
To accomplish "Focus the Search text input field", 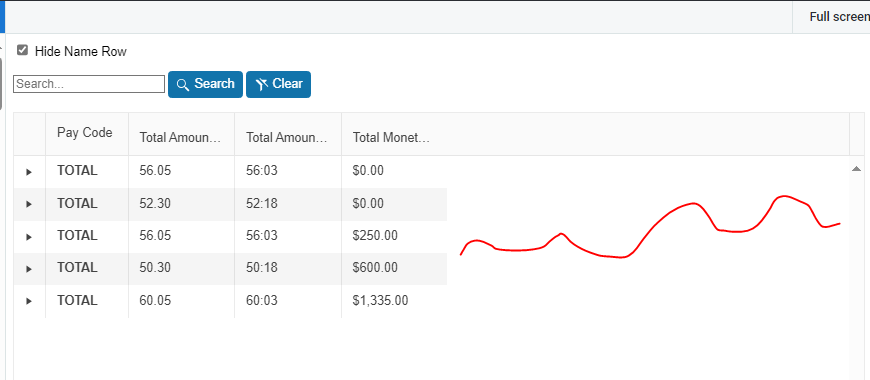I will point(89,84).
